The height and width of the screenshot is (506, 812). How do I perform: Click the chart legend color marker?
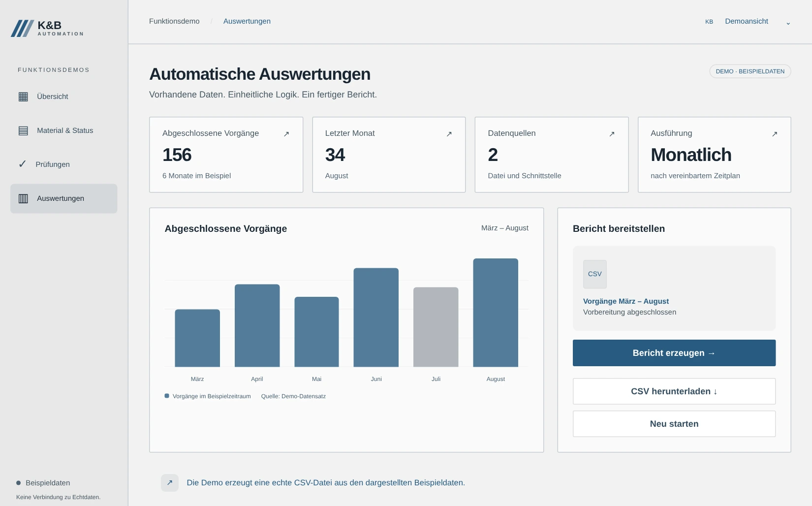pyautogui.click(x=167, y=396)
